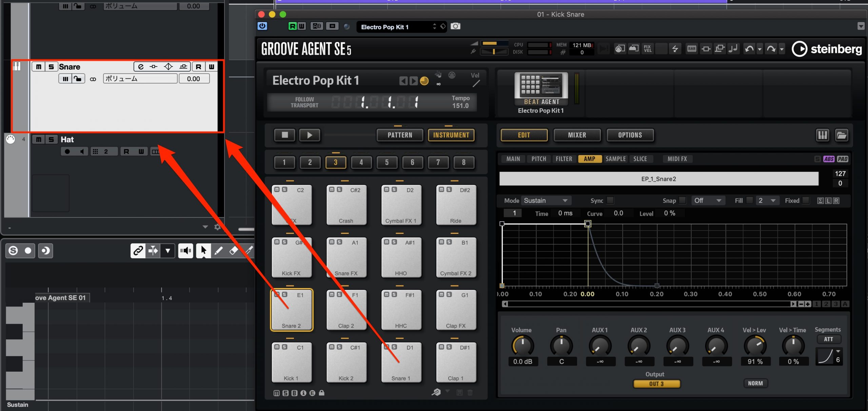The image size is (868, 411).
Task: Click the MIXER button
Action: click(577, 135)
